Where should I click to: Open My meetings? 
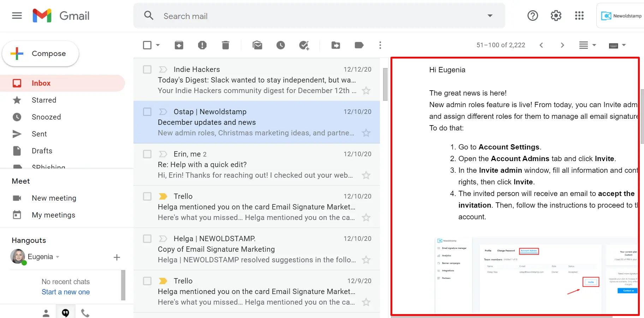coord(53,215)
